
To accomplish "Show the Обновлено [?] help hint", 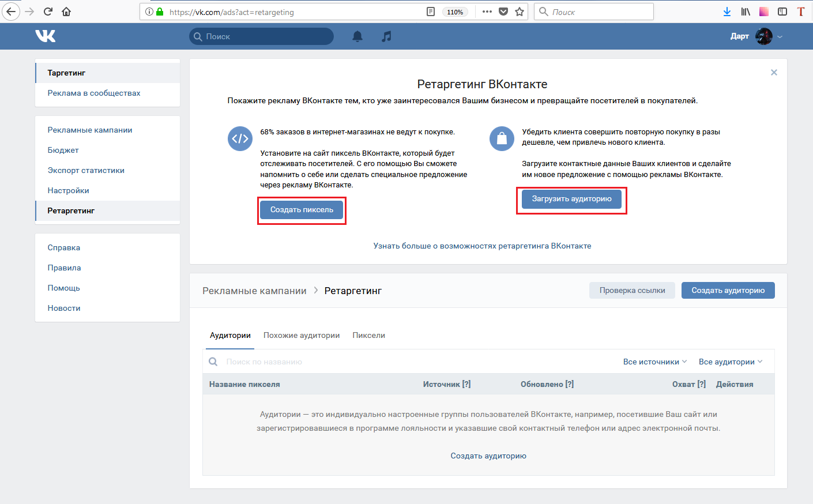I will 570,384.
